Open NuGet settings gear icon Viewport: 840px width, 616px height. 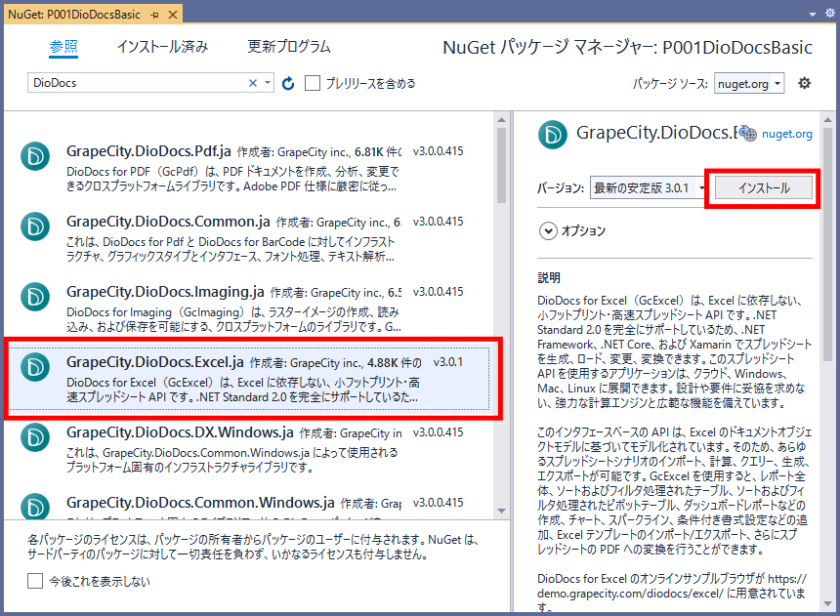coord(804,84)
